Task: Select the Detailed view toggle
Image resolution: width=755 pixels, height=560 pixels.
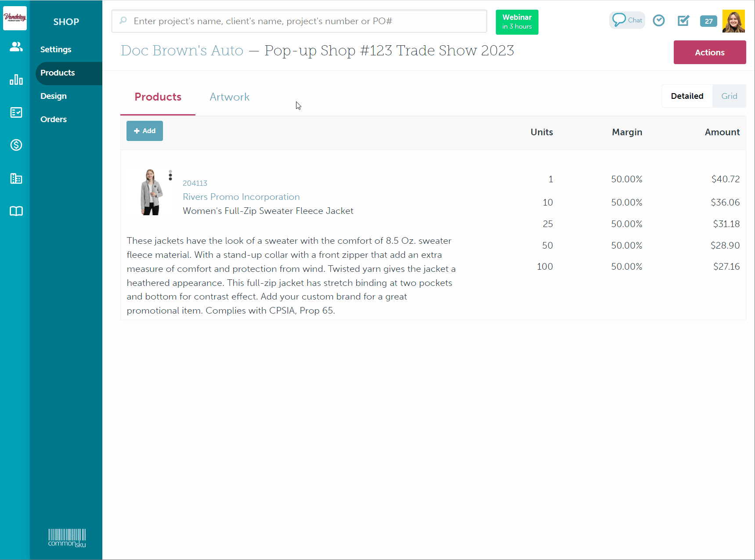Action: [x=687, y=96]
